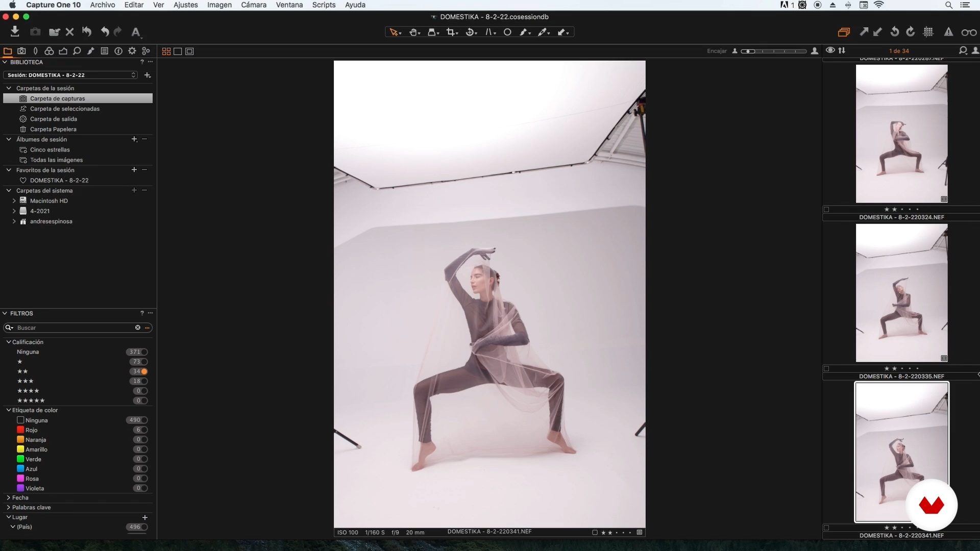The height and width of the screenshot is (551, 980).
Task: Open the Cámara menu
Action: [254, 5]
